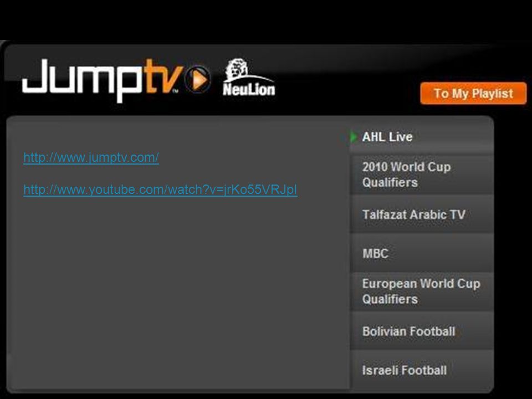532x399 pixels.
Task: Click the orange play button icon in logo
Action: [198, 80]
